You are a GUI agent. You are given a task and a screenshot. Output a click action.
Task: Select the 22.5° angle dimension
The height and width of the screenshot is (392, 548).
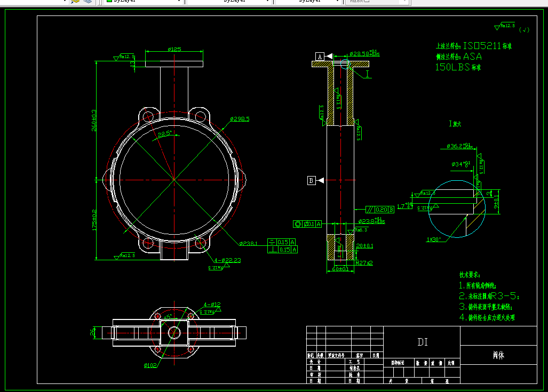pos(164,133)
